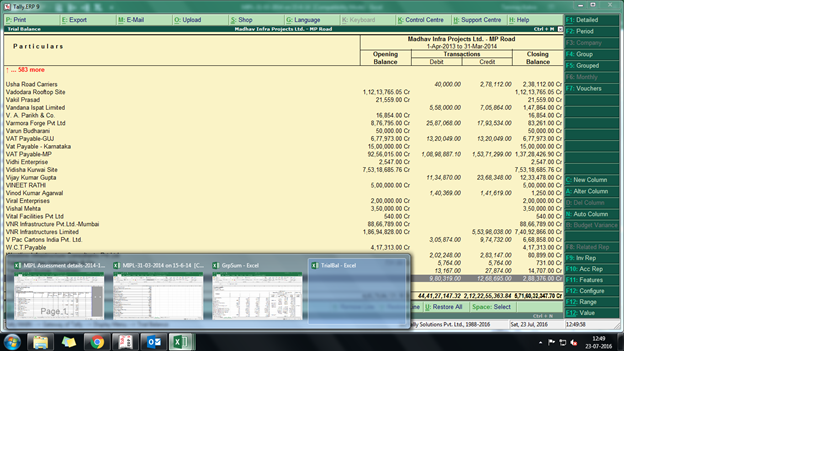Select VAT Payable-MP ledger row
The height and width of the screenshot is (460, 819).
(284, 155)
